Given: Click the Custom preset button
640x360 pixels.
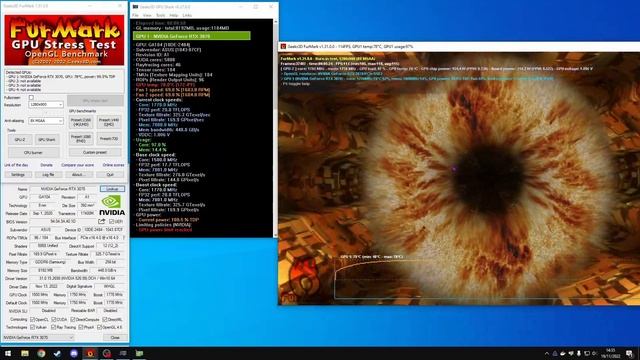Looking at the screenshot, I should coord(95,152).
